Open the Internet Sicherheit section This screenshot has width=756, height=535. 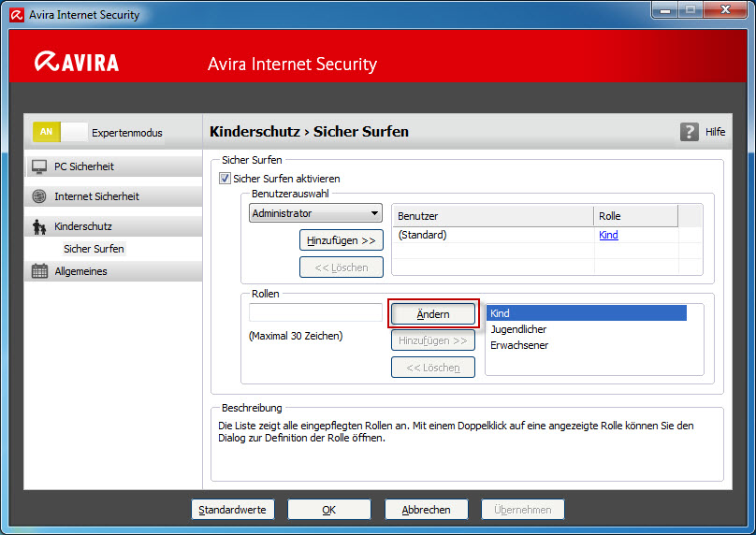point(113,196)
